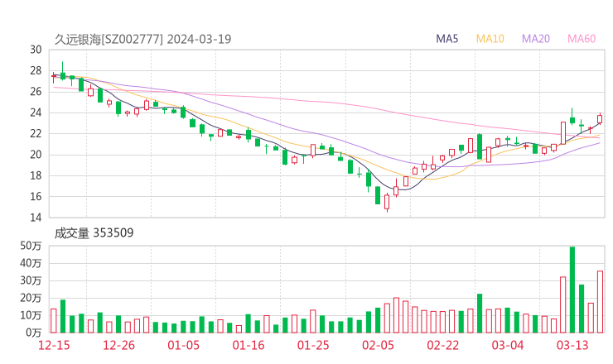Screen dimensions: 613x364
Task: Click the 0万 volume axis label
Action: 34,333
